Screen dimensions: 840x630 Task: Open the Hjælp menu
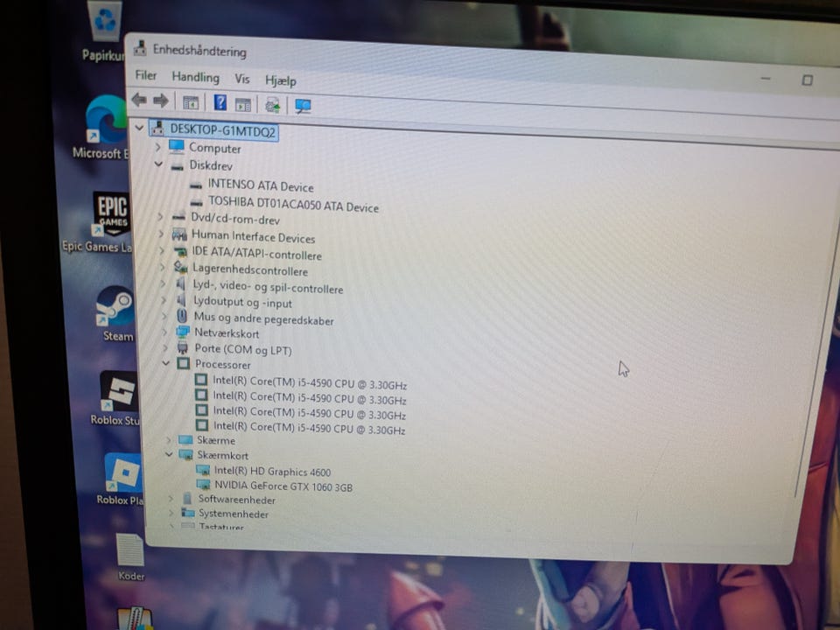tap(281, 80)
